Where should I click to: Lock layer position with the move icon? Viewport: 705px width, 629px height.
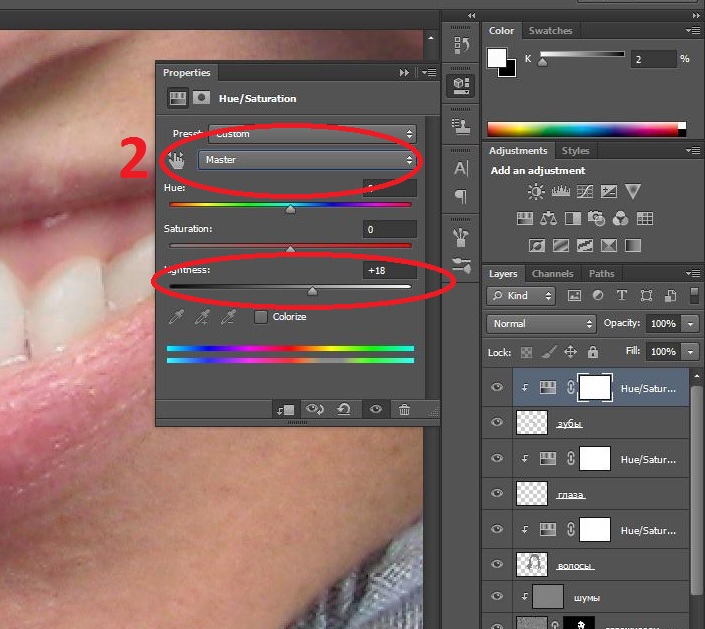click(570, 352)
